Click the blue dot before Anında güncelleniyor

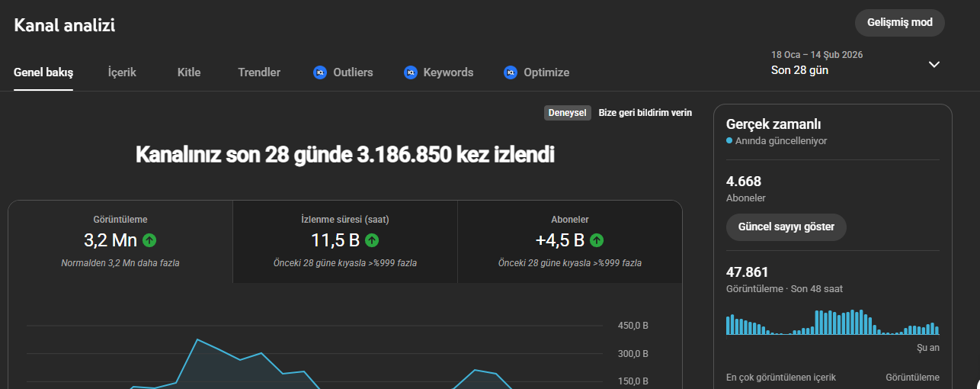(729, 141)
